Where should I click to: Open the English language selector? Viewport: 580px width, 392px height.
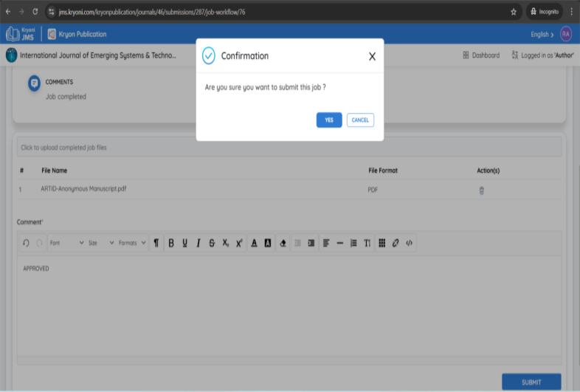(542, 35)
